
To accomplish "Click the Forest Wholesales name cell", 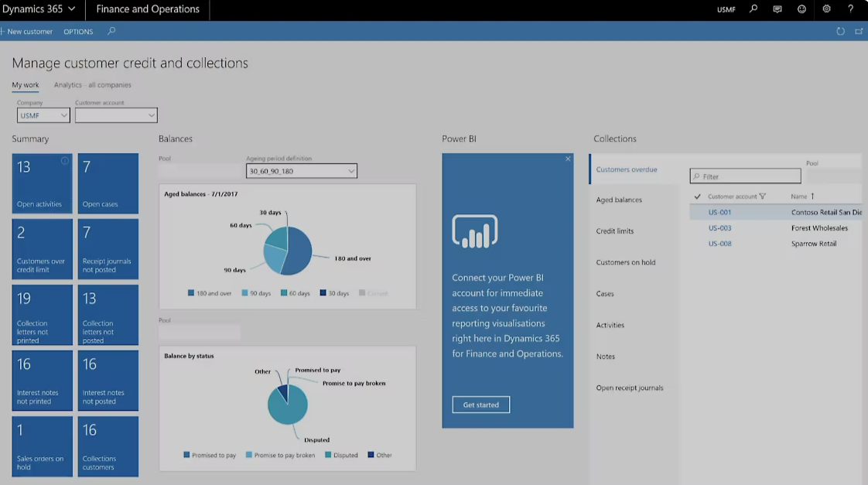I will pos(819,227).
